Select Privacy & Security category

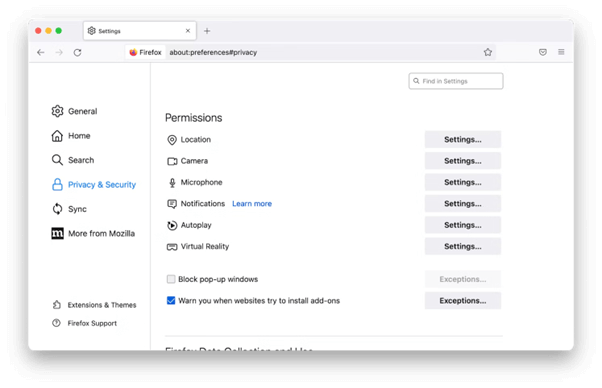94,185
